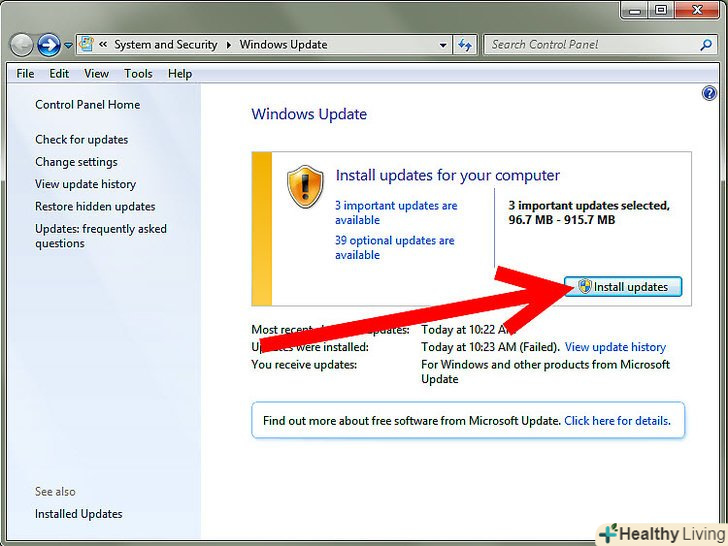
Task: Open the recent pages dropdown arrow
Action: click(68, 46)
